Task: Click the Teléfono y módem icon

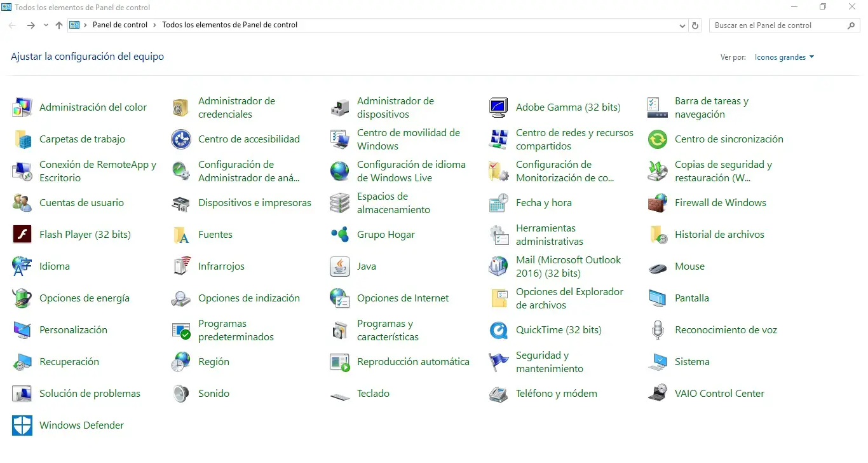Action: pos(499,394)
